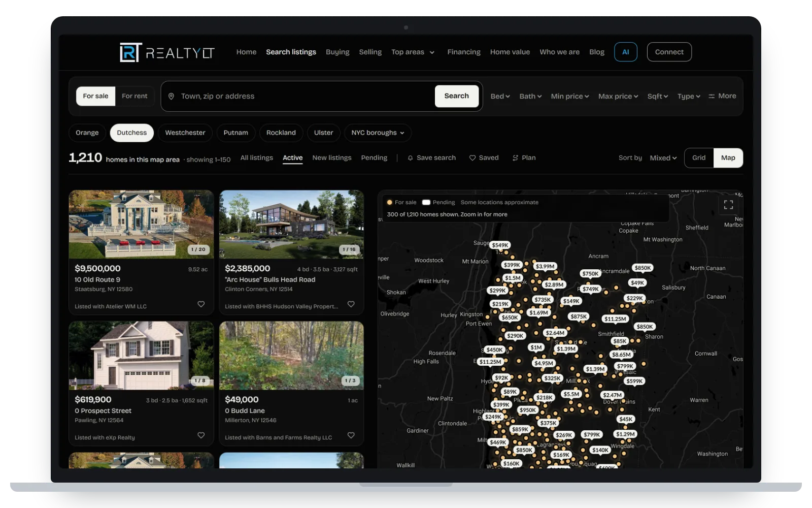Image resolution: width=812 pixels, height=508 pixels.
Task: Click the $3.99M map price marker
Action: [x=545, y=266]
